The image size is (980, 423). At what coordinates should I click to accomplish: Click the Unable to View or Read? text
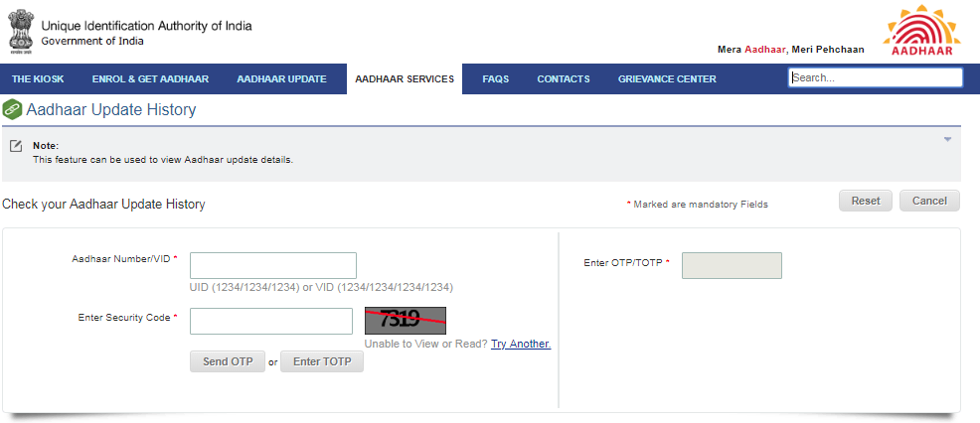[425, 344]
